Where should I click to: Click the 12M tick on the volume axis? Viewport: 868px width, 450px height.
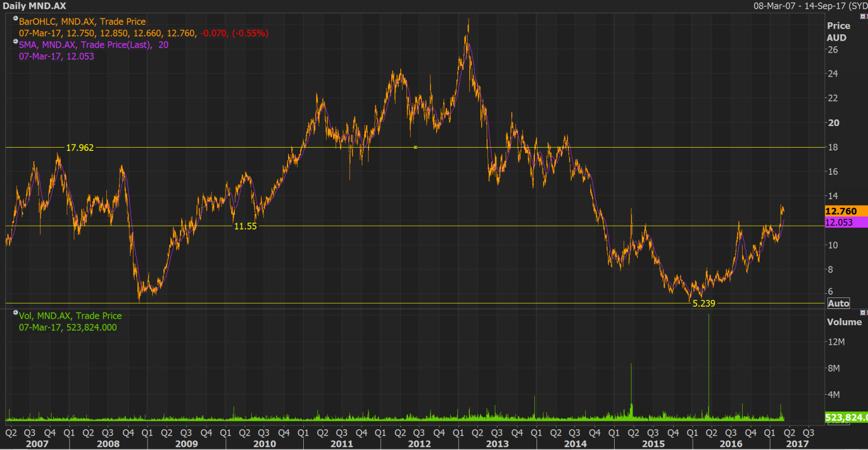pos(836,342)
